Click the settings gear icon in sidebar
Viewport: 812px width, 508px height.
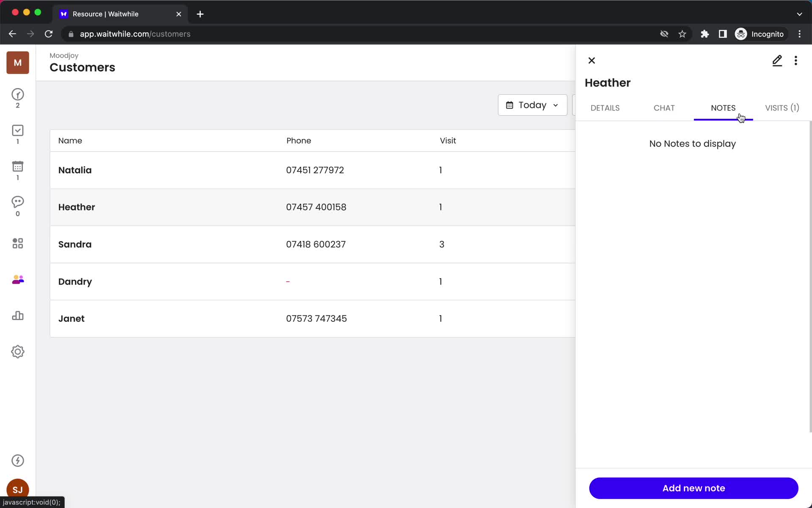17,352
